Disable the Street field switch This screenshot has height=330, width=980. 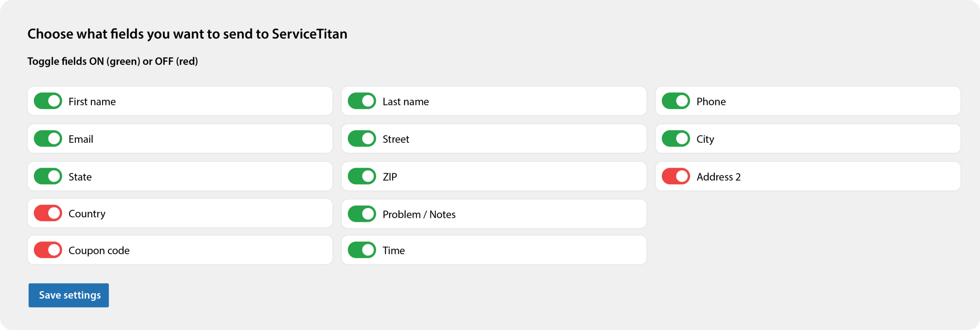pos(362,139)
